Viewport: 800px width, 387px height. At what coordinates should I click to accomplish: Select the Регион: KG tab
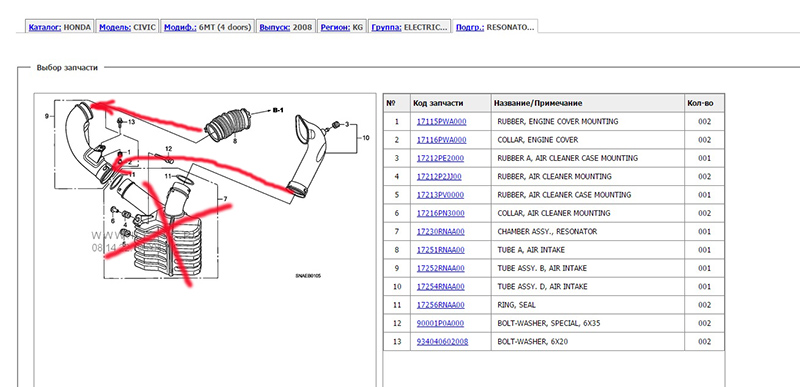(x=342, y=27)
